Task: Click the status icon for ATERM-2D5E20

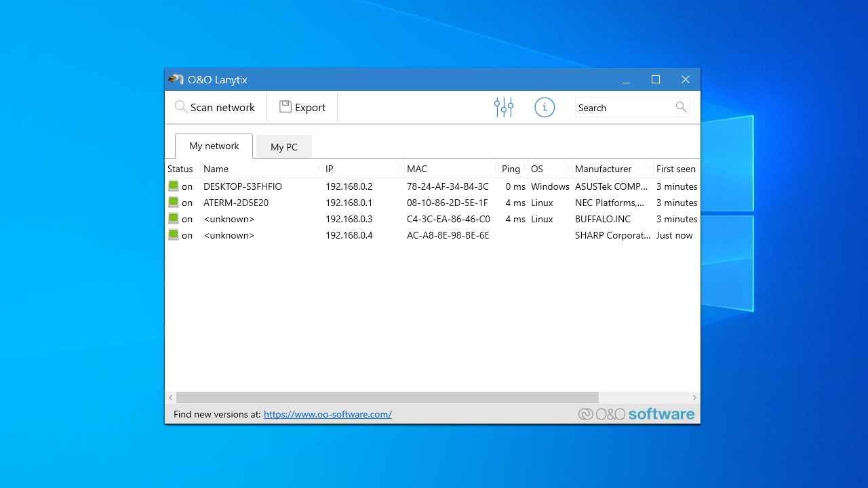Action: 174,202
